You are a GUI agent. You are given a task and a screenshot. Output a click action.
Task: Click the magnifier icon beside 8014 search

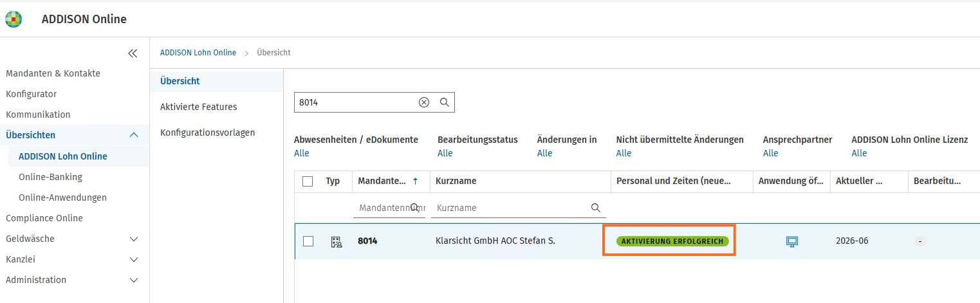coord(444,102)
